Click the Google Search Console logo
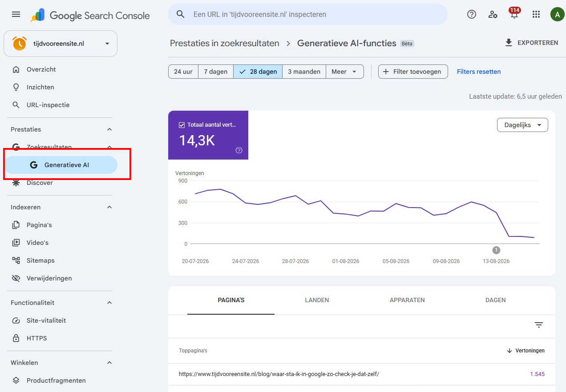566x392 pixels. pos(90,15)
